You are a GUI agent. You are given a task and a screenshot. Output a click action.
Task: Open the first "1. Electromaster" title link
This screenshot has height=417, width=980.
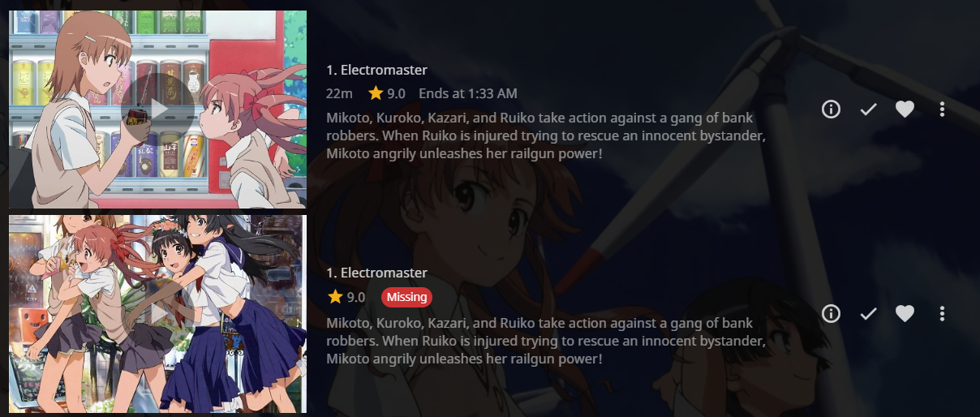coord(376,70)
